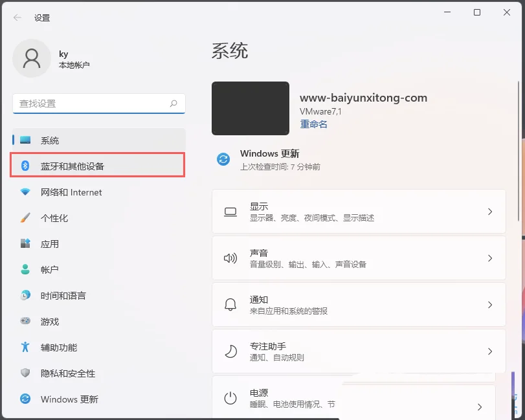Click the ky user avatar icon
This screenshot has height=420, width=525.
tap(32, 58)
